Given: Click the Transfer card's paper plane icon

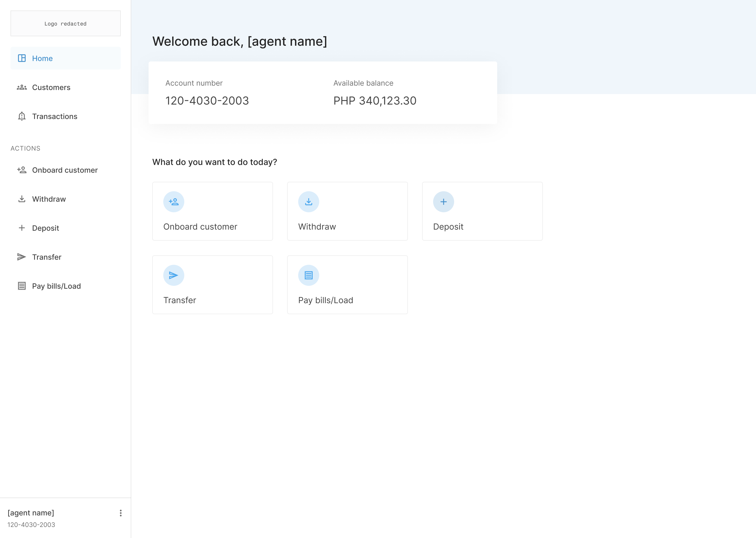Looking at the screenshot, I should pos(174,275).
